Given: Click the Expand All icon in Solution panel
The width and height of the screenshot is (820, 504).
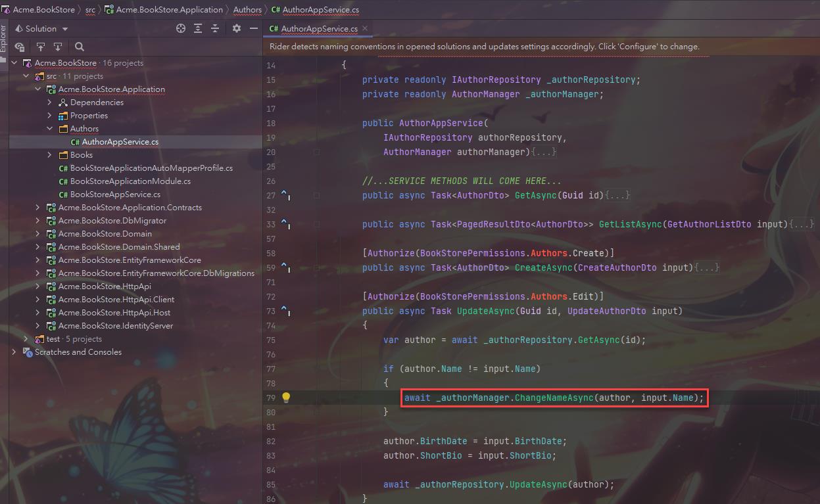Looking at the screenshot, I should (198, 29).
